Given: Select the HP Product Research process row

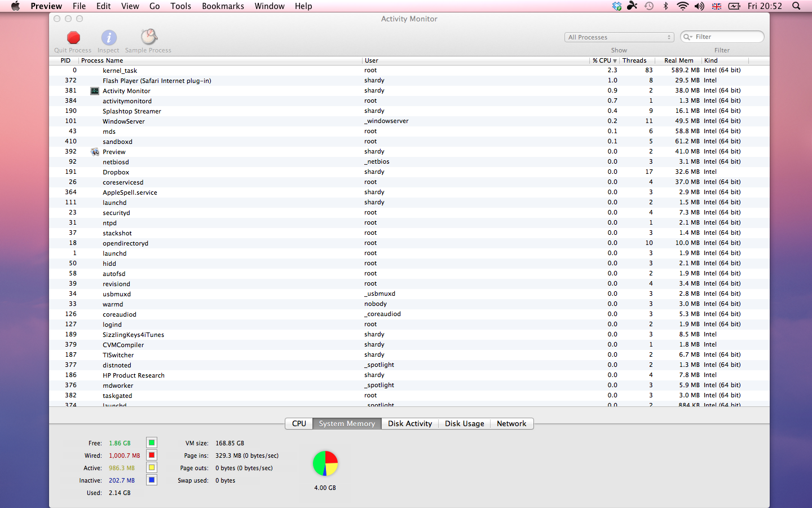Looking at the screenshot, I should pos(409,375).
